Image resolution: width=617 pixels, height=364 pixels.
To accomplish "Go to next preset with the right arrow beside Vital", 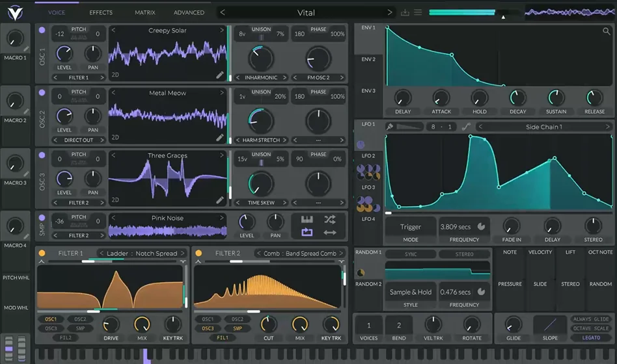I will point(390,12).
